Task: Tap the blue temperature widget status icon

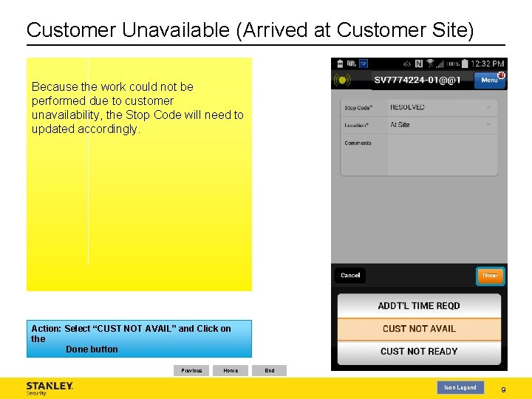Action: (x=364, y=64)
